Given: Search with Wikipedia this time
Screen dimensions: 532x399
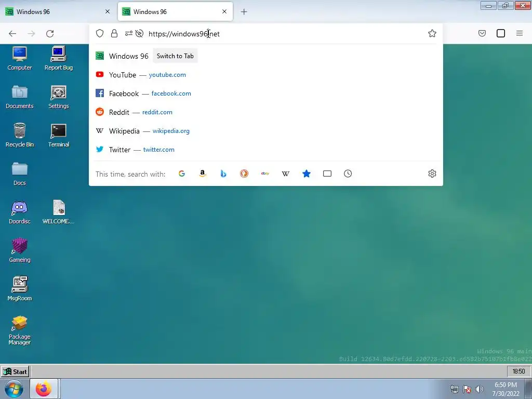Looking at the screenshot, I should 286,174.
